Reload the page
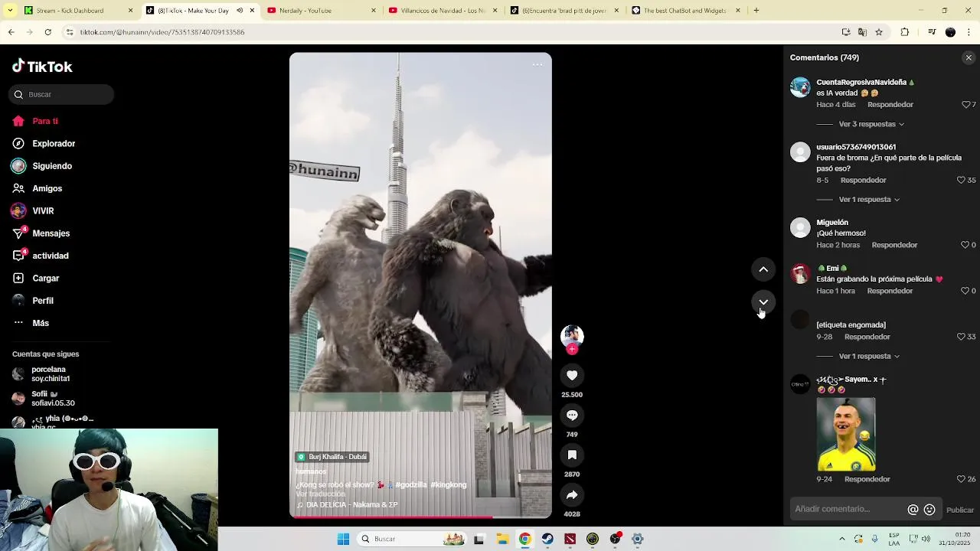 tap(47, 32)
